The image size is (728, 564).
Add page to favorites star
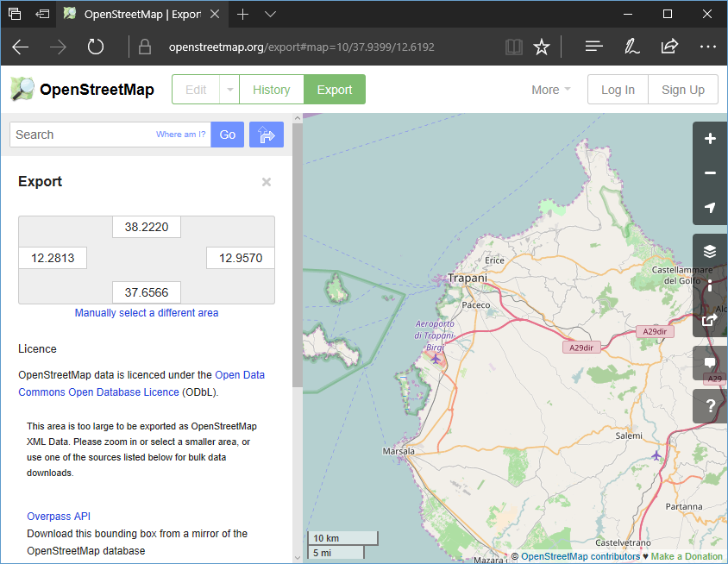coord(542,47)
